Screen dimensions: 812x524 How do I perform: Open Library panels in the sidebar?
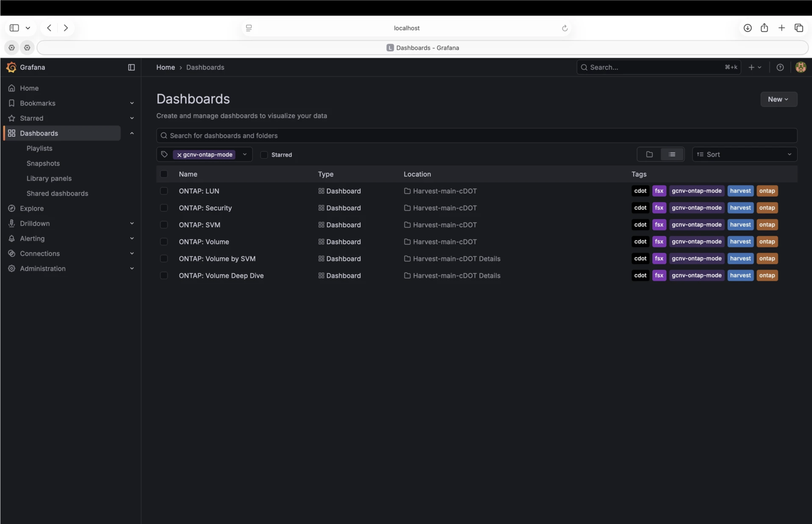(x=49, y=178)
